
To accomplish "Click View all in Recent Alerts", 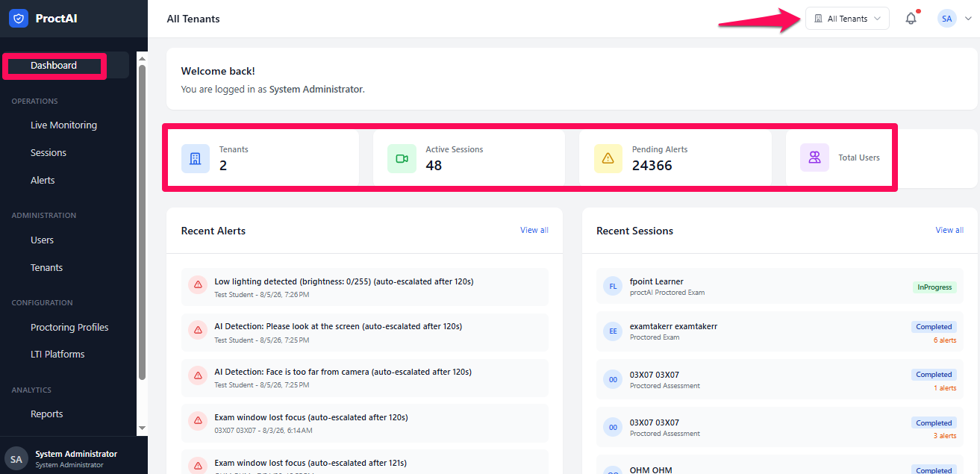I will pyautogui.click(x=534, y=230).
